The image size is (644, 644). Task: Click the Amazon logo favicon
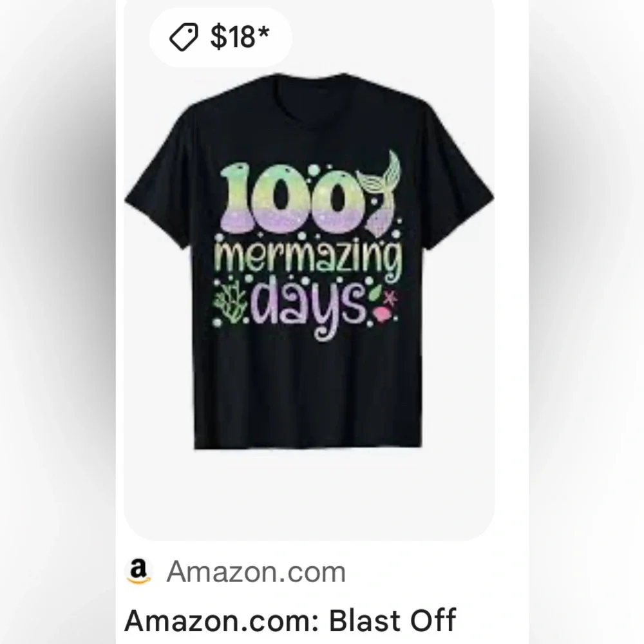138,571
